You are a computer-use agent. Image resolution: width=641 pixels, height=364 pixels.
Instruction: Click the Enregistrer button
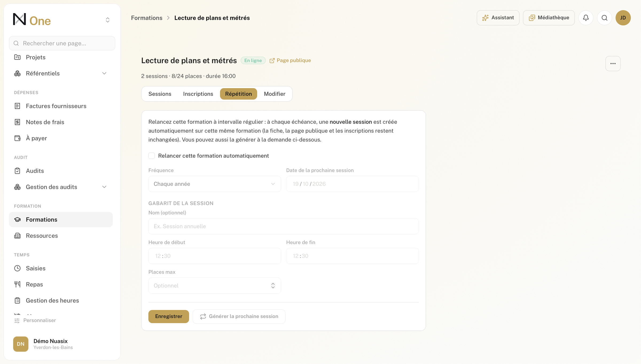pyautogui.click(x=169, y=316)
